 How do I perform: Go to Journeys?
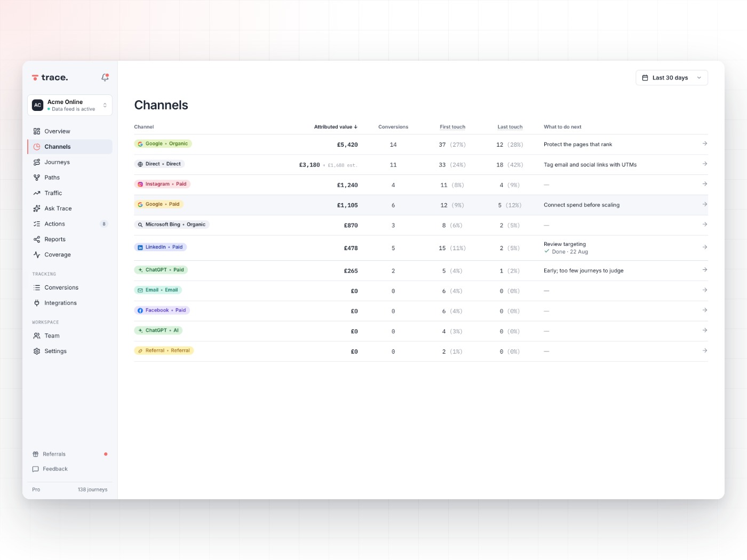coord(70,162)
